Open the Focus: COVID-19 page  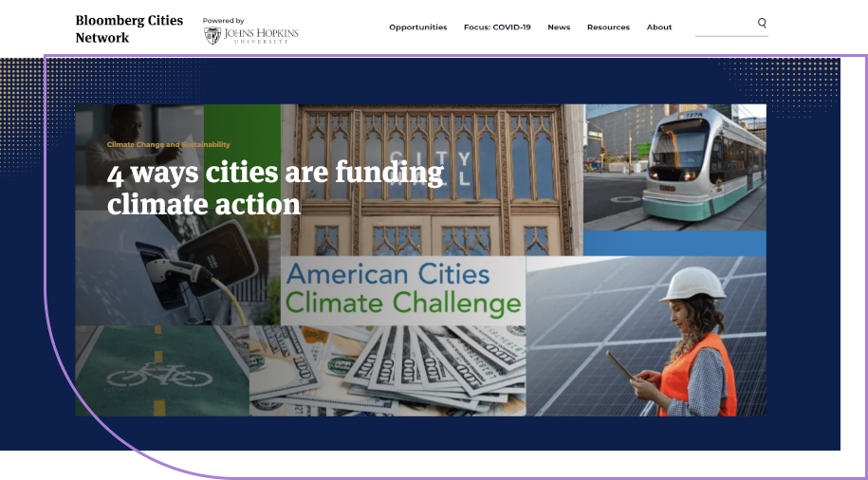pos(497,28)
